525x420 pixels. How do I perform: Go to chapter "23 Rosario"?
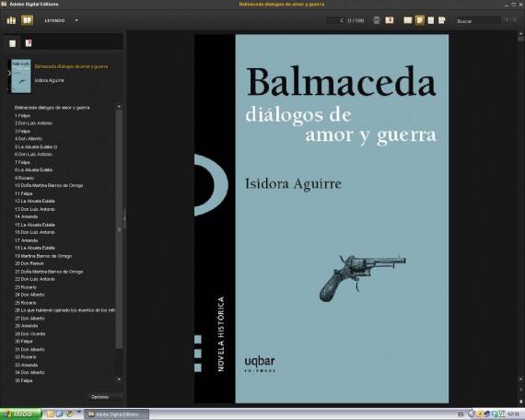pyautogui.click(x=26, y=287)
